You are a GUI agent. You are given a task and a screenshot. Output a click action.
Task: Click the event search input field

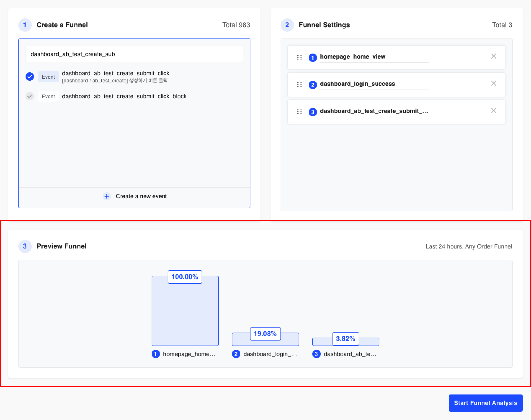(134, 54)
